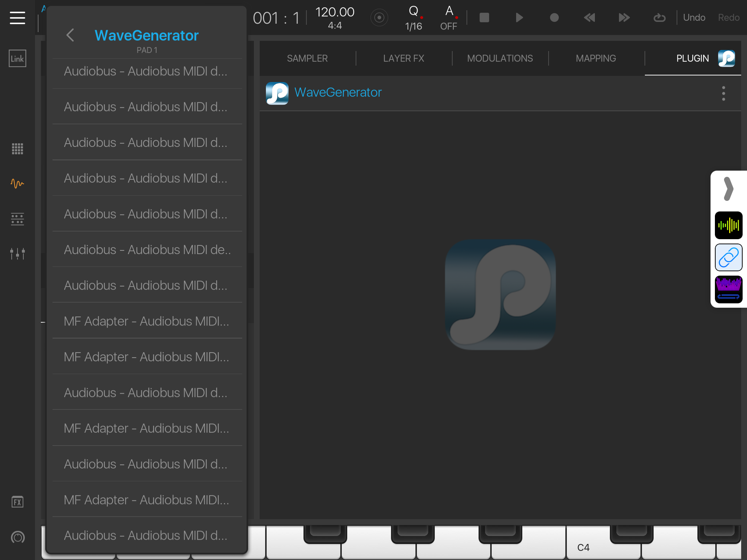The image size is (747, 560).
Task: Open the green waveform app icon
Action: [x=728, y=225]
